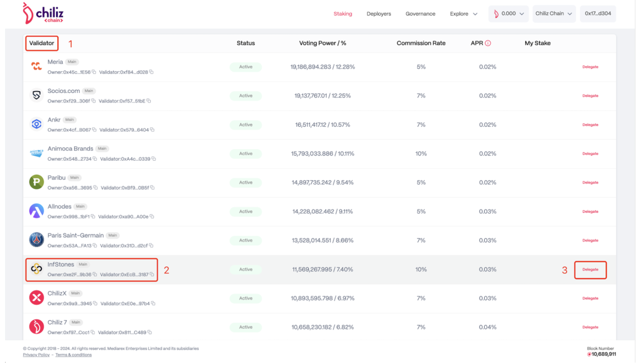636x364 pixels.
Task: Delegate to Animoca Brands validator
Action: [x=590, y=154]
